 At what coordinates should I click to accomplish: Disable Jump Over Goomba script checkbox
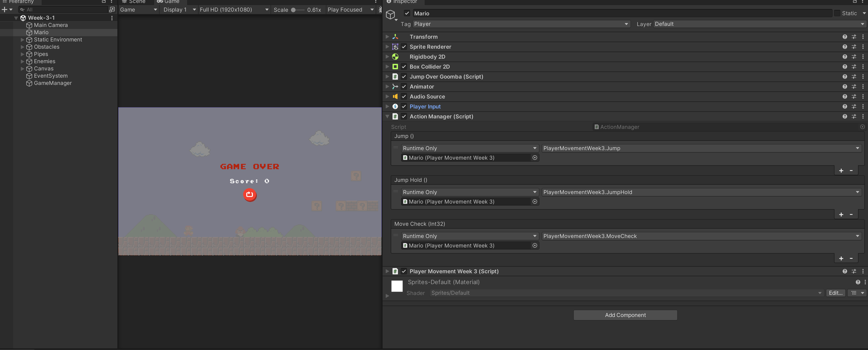404,77
